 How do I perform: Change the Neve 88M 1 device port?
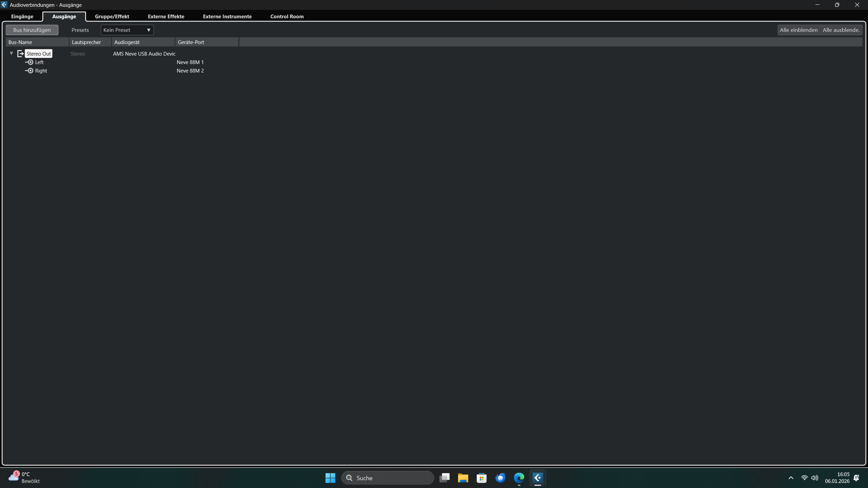pos(190,62)
